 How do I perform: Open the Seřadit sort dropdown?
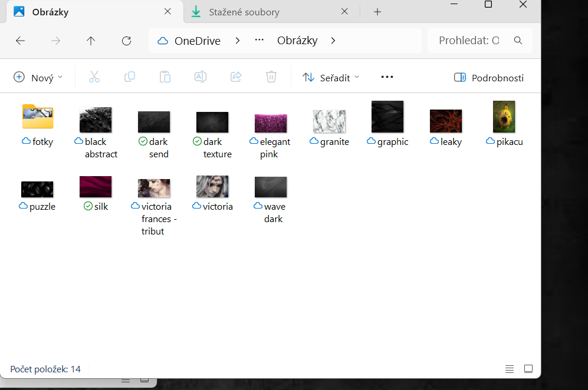click(331, 78)
